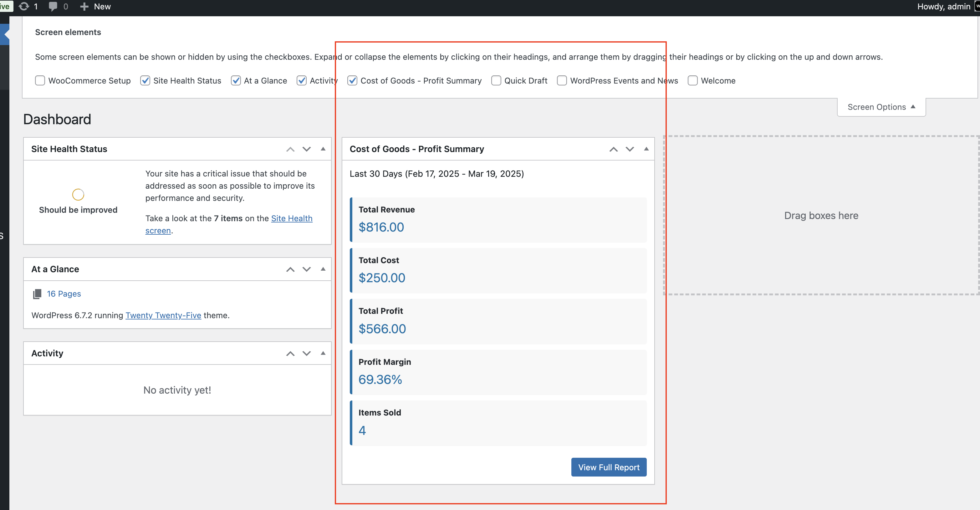
Task: Move Activity widget down
Action: (307, 353)
